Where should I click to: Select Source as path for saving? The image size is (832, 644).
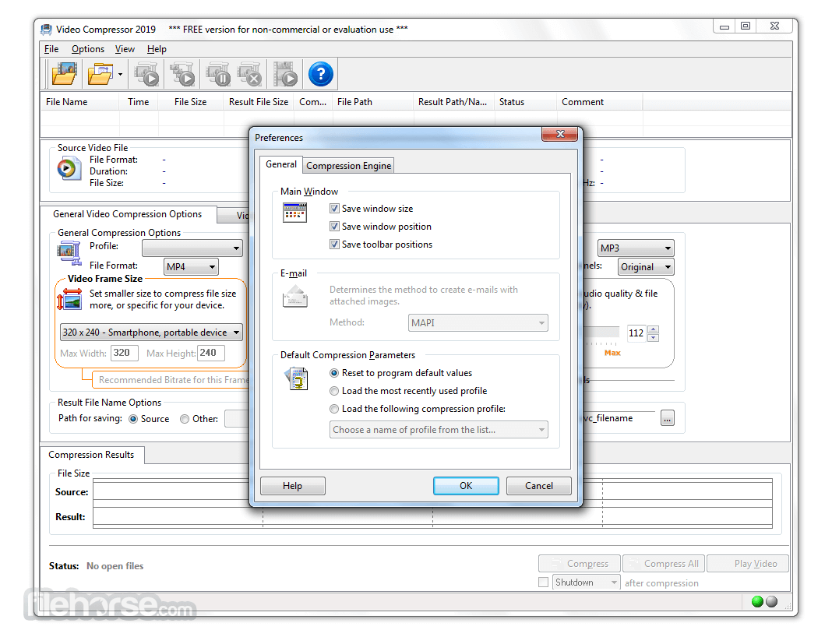(133, 419)
